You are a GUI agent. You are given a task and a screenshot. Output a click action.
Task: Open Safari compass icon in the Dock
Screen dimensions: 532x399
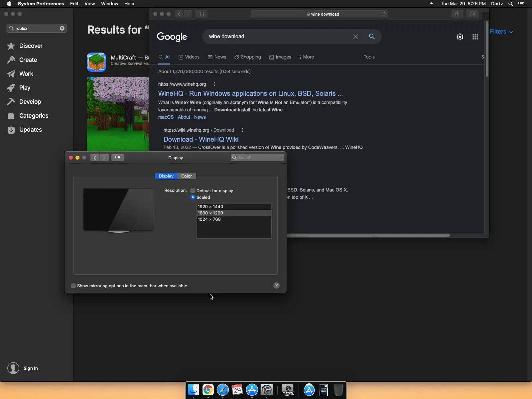[223, 390]
